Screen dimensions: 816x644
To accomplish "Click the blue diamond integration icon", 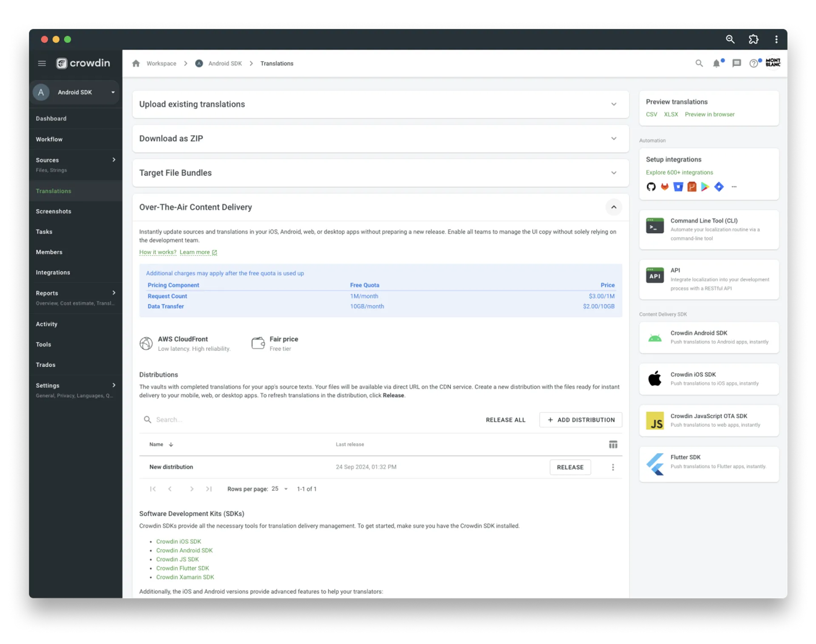I will [x=719, y=187].
